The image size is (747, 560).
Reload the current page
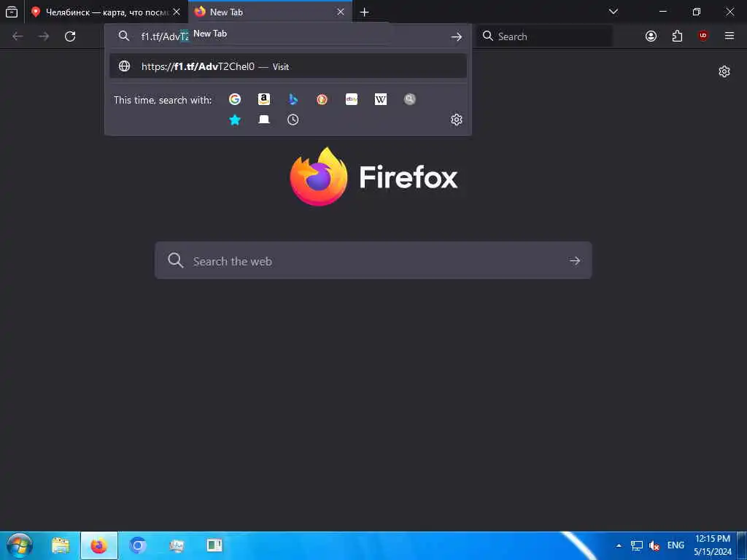point(70,36)
